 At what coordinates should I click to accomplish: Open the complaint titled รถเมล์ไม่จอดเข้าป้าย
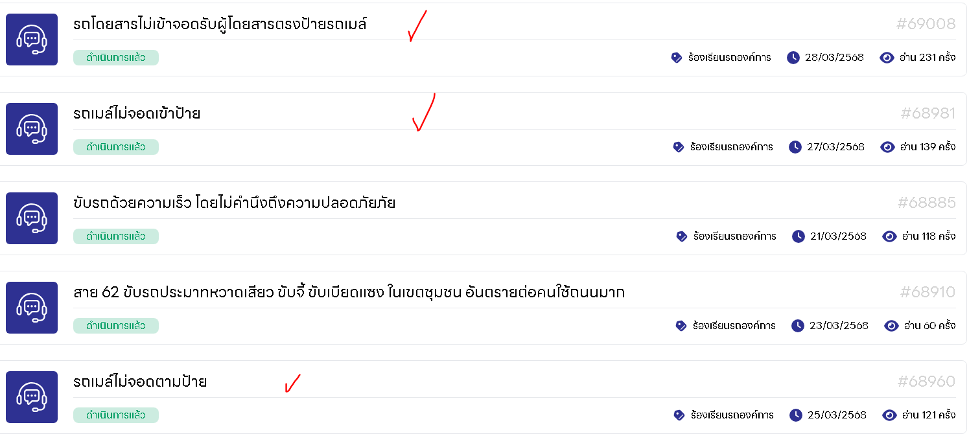pos(137,114)
